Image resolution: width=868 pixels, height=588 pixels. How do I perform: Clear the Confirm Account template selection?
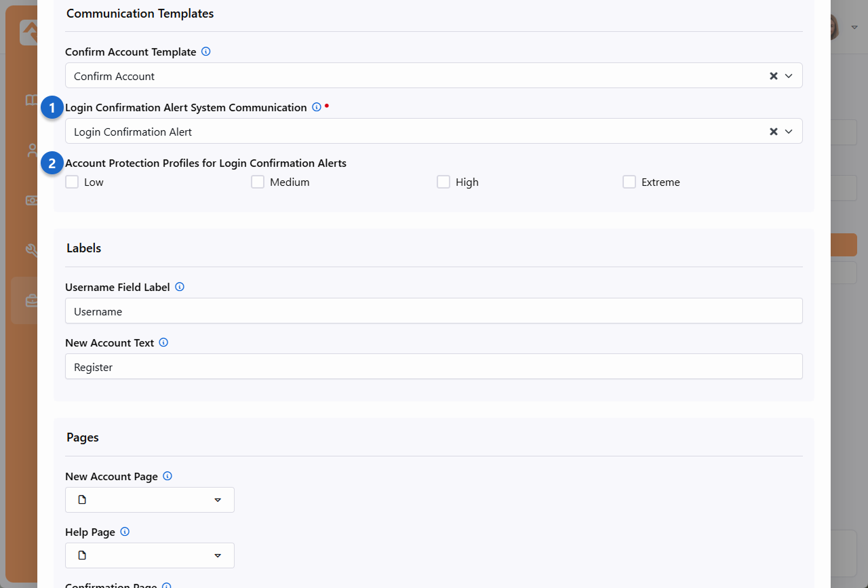pyautogui.click(x=773, y=76)
